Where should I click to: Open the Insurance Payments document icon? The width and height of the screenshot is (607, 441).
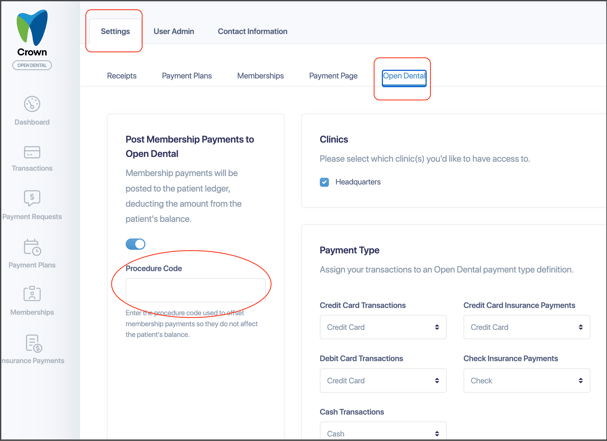[34, 343]
